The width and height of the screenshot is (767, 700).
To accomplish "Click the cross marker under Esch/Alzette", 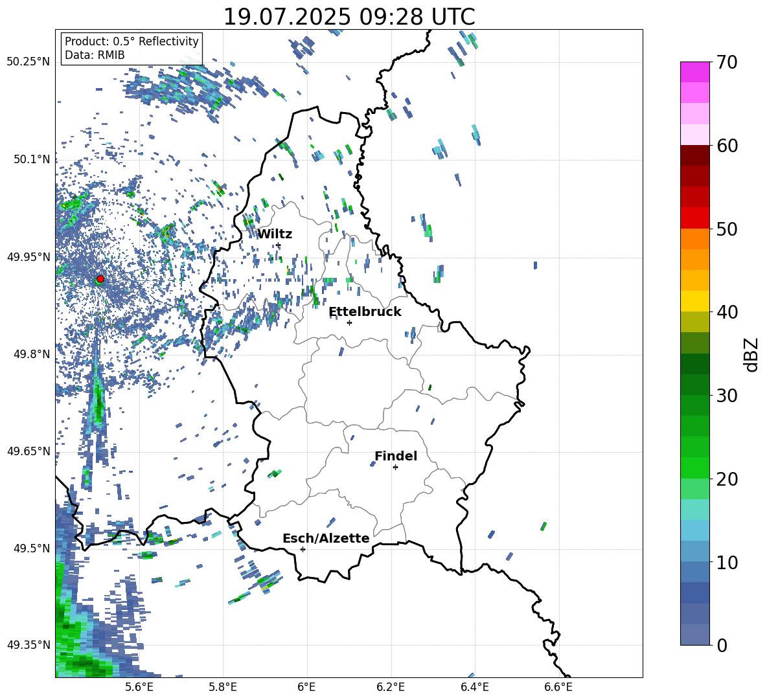I will coord(303,549).
